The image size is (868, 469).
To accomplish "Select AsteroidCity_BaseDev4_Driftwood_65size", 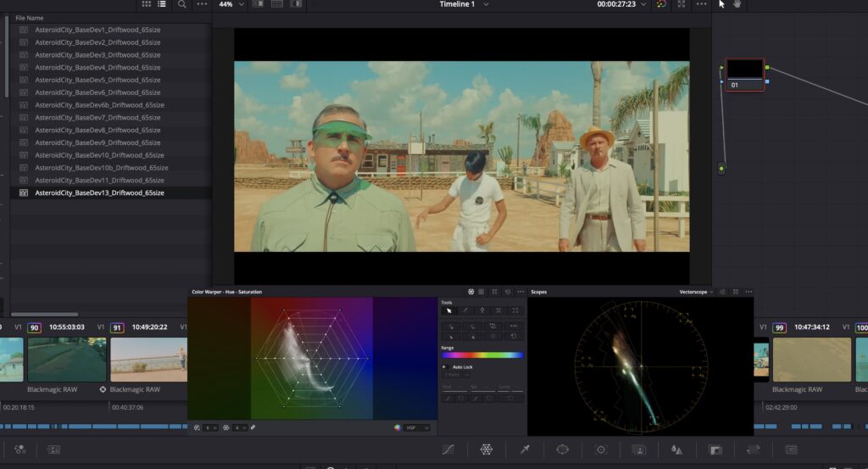I will point(97,68).
